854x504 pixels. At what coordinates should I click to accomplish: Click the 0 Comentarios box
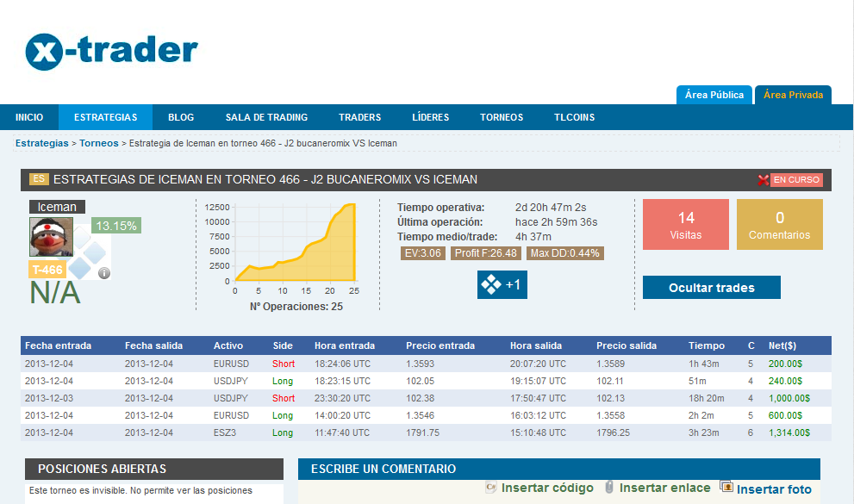pyautogui.click(x=779, y=224)
